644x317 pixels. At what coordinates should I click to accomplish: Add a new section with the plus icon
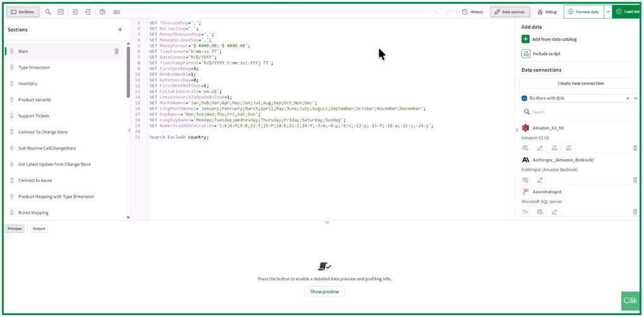point(120,30)
